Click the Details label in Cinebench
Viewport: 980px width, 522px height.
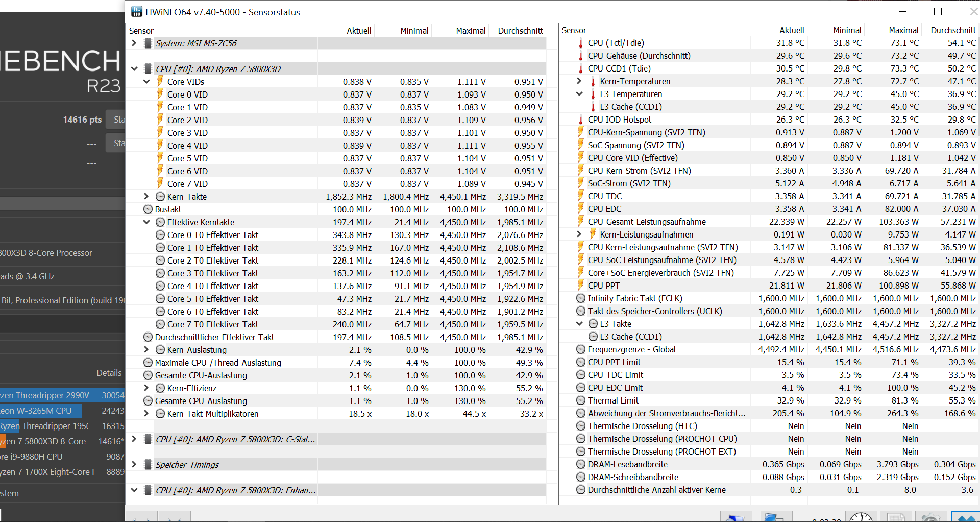click(109, 373)
